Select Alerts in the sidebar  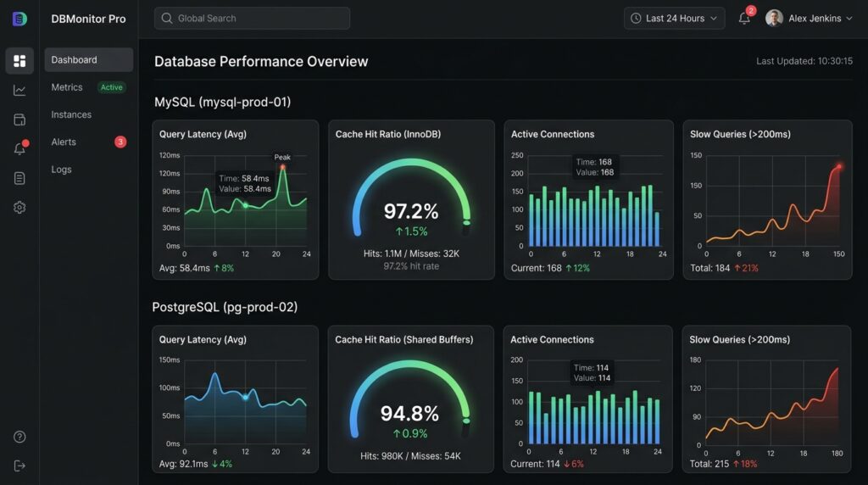(64, 142)
